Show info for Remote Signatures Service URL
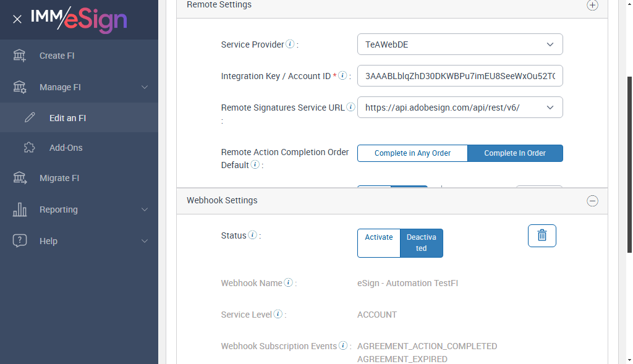 tap(350, 107)
